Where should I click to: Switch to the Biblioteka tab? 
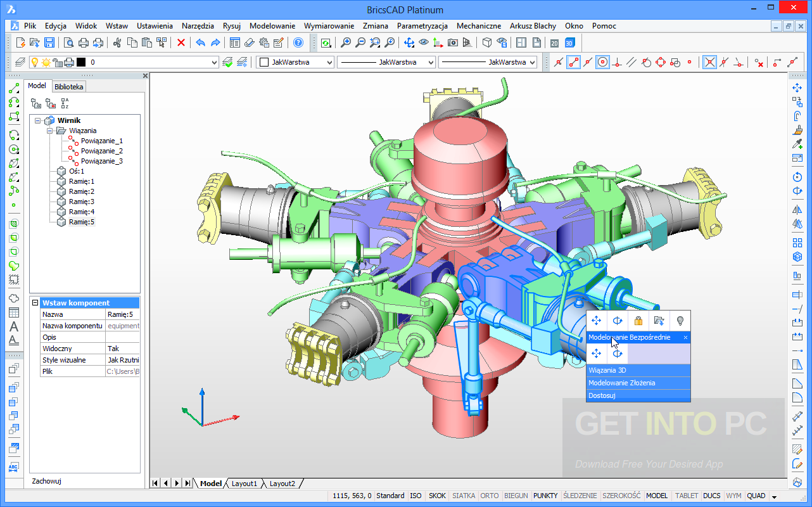click(x=68, y=87)
